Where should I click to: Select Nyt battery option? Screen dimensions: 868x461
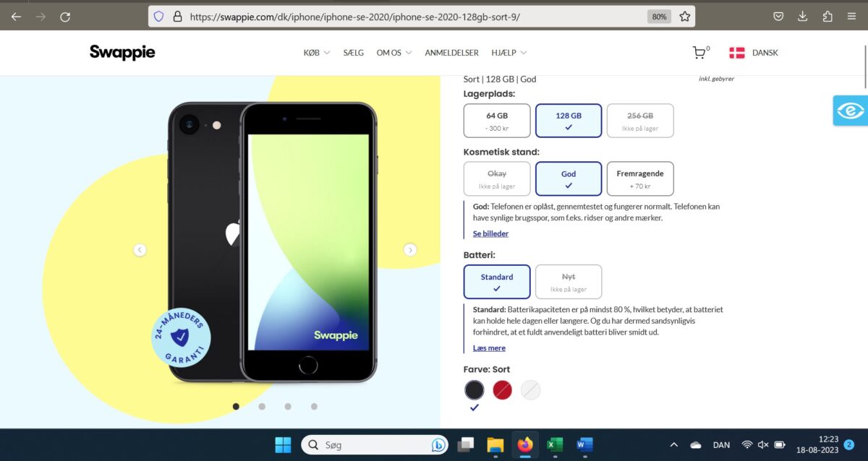pos(569,282)
